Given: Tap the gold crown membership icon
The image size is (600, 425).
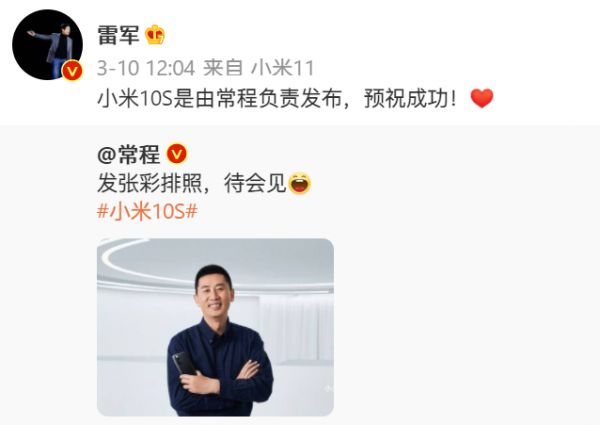Looking at the screenshot, I should [155, 35].
